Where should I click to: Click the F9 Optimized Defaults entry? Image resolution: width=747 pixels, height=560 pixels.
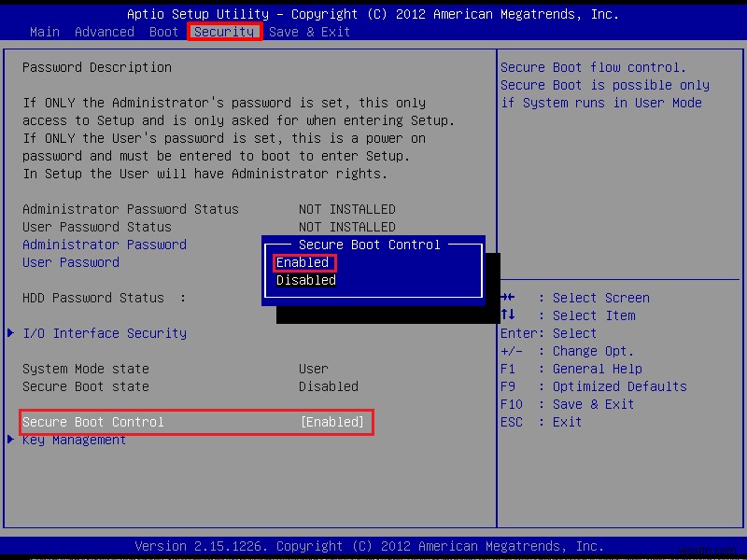click(x=594, y=386)
